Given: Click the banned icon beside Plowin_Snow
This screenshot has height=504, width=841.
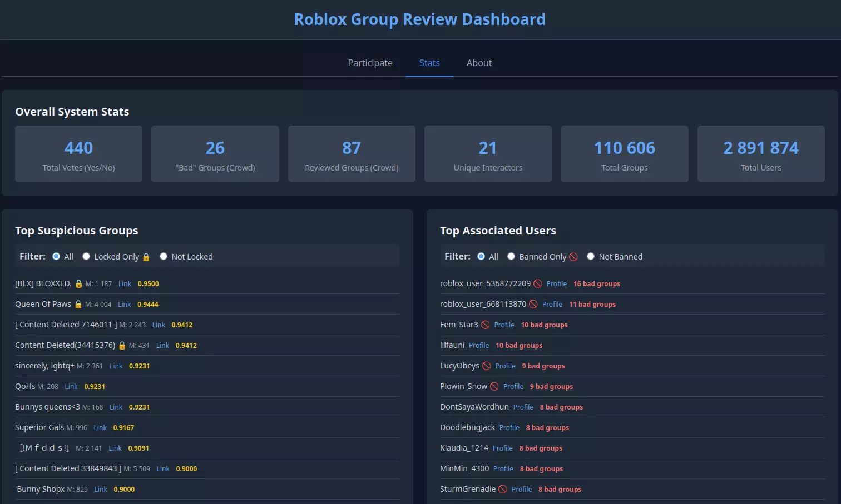Looking at the screenshot, I should pos(494,387).
